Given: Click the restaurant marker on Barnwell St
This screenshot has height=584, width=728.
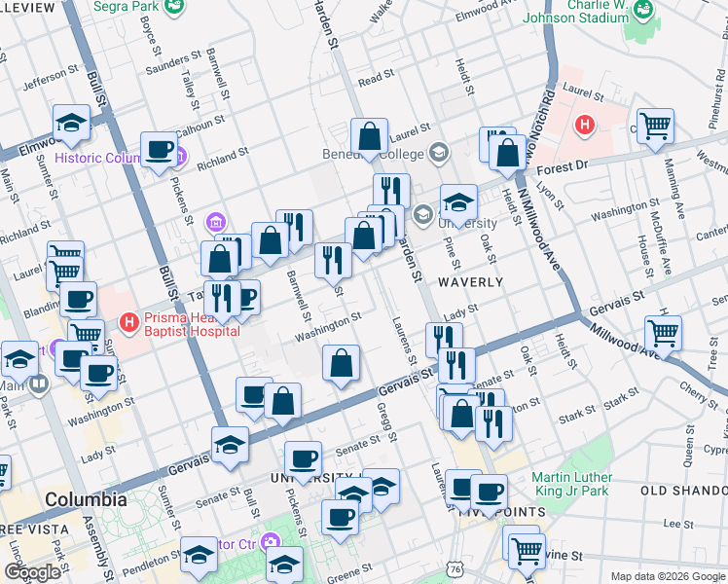Looking at the screenshot, I should [x=333, y=261].
